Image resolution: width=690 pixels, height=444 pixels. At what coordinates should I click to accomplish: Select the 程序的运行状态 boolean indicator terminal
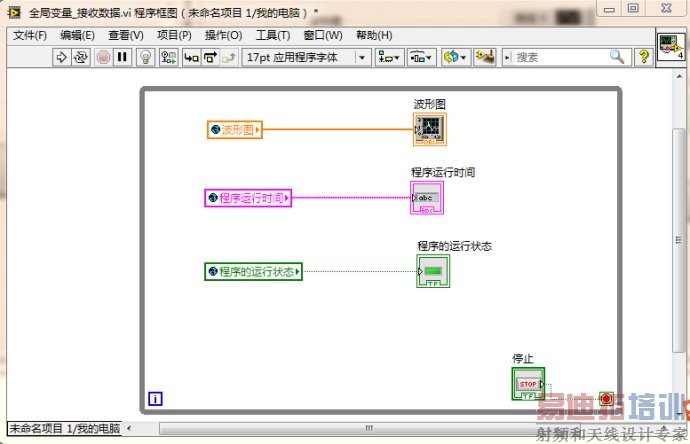(433, 271)
